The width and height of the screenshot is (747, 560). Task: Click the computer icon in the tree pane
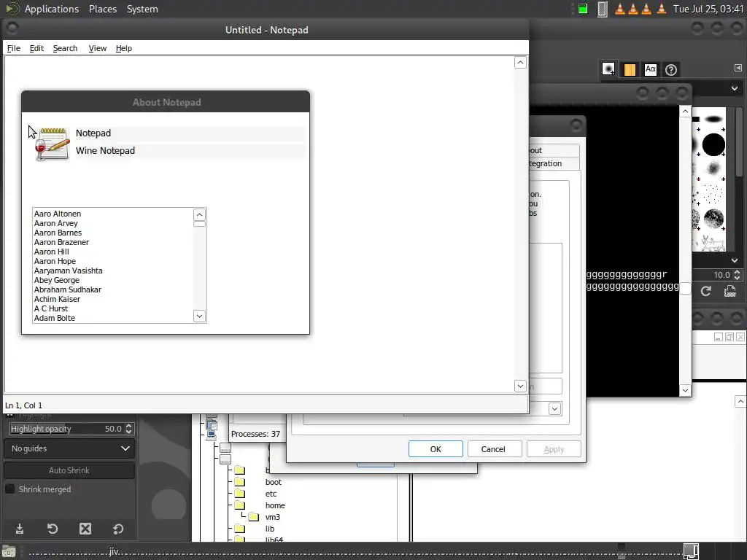[212, 435]
